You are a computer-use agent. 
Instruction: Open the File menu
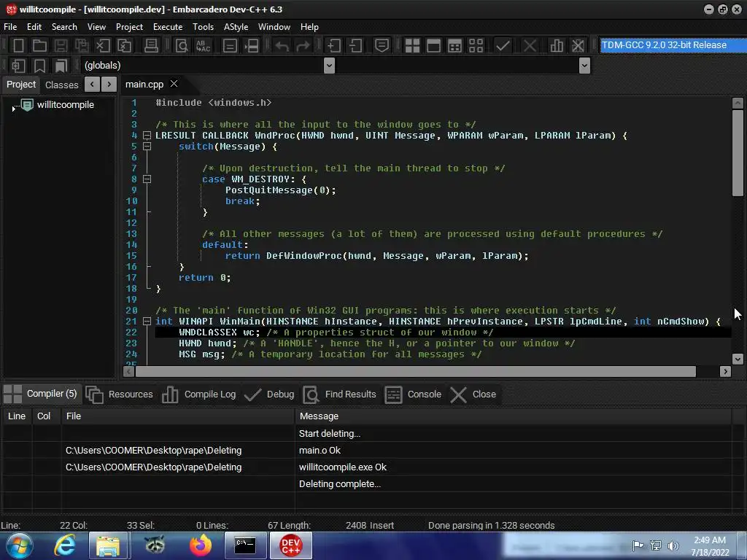click(10, 27)
